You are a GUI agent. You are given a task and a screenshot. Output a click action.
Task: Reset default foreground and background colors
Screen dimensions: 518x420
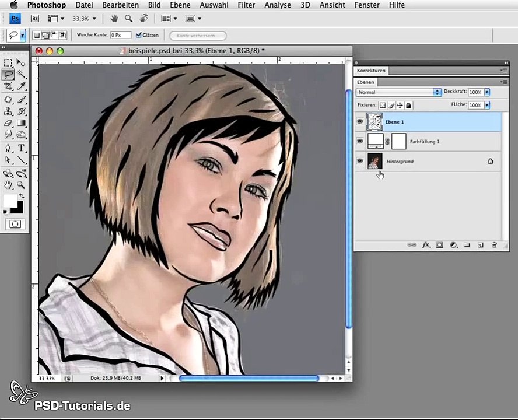[x=5, y=212]
